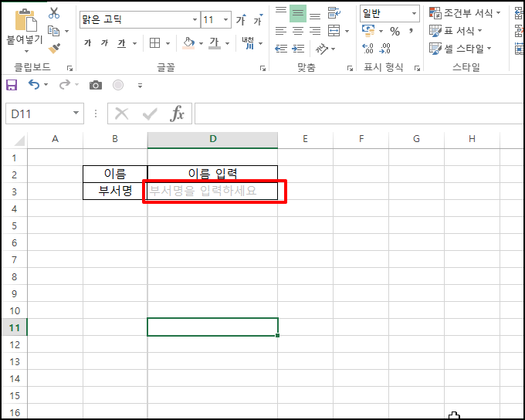Open 클립보드 dialog launcher
Viewport: 525px width, 420px height.
(x=69, y=68)
